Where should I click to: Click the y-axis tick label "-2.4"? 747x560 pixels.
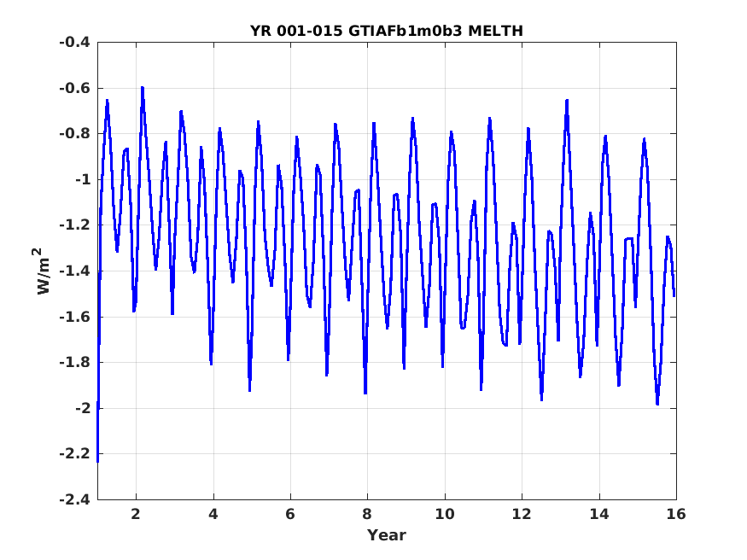(75, 499)
